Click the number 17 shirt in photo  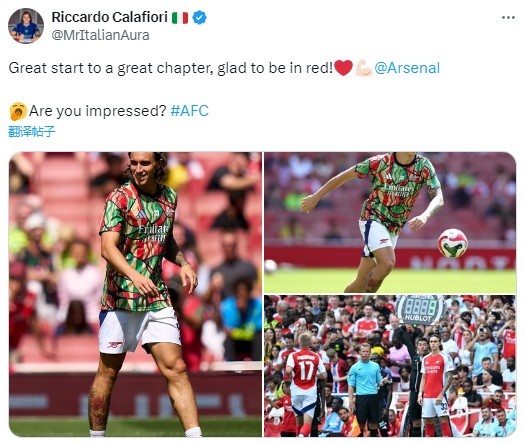pyautogui.click(x=305, y=370)
